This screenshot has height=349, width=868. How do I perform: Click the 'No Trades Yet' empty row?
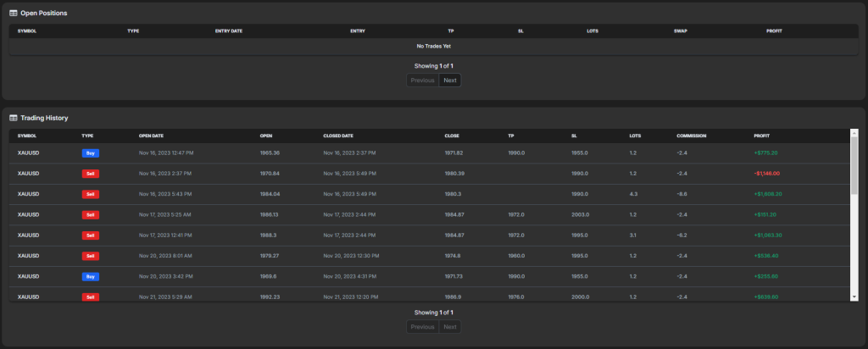coord(433,46)
